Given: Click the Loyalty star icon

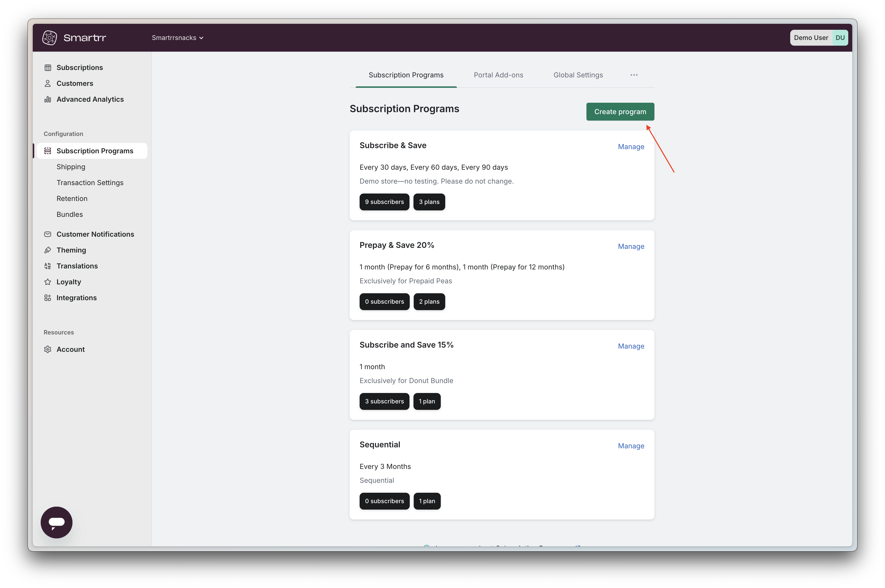Looking at the screenshot, I should click(48, 282).
